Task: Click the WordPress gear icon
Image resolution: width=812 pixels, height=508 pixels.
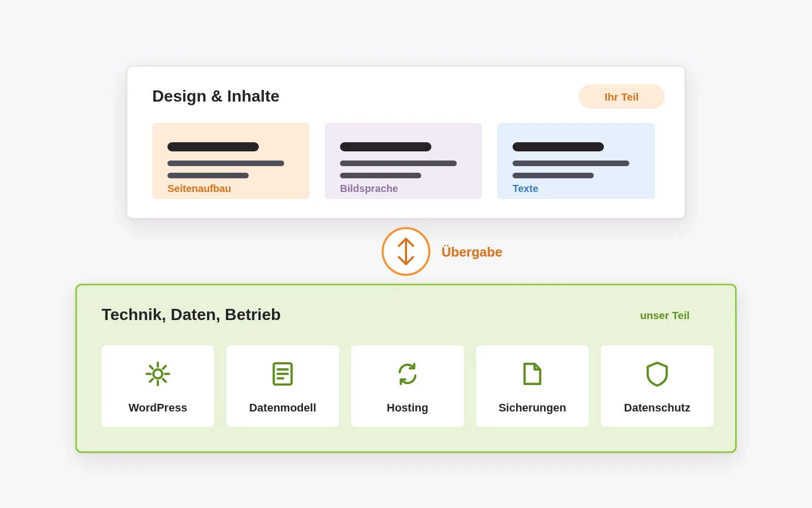Action: tap(158, 374)
